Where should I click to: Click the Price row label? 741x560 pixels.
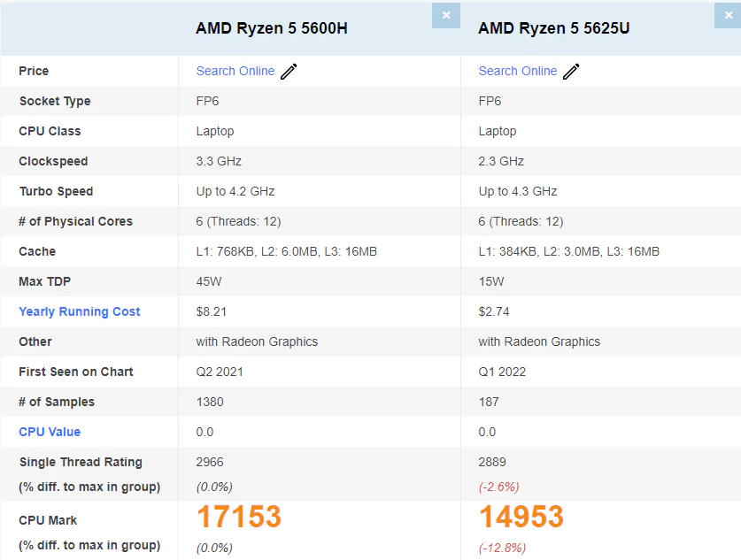pos(34,71)
